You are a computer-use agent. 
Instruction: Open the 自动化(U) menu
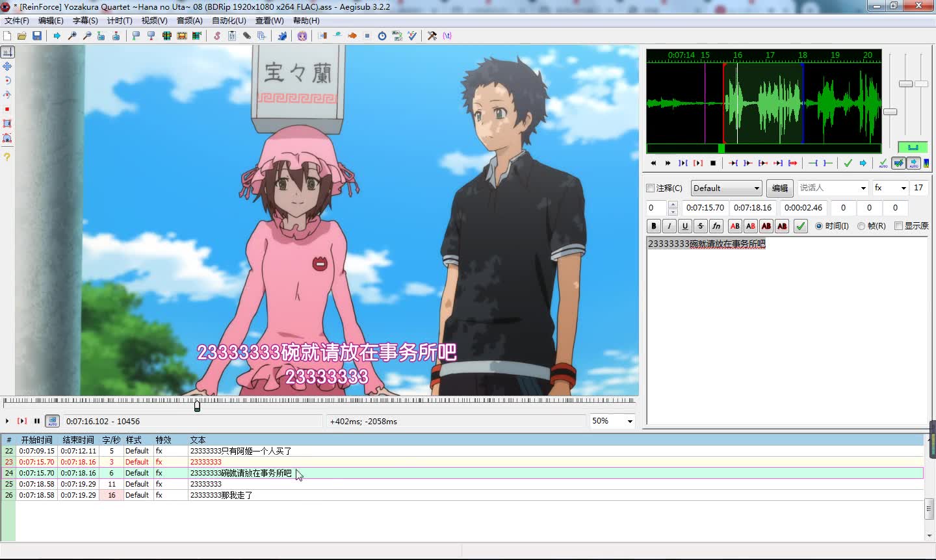click(229, 21)
